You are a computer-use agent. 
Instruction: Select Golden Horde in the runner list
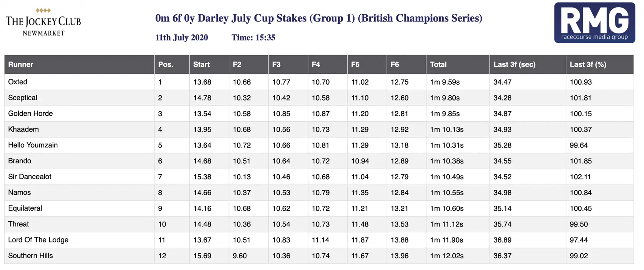point(30,113)
